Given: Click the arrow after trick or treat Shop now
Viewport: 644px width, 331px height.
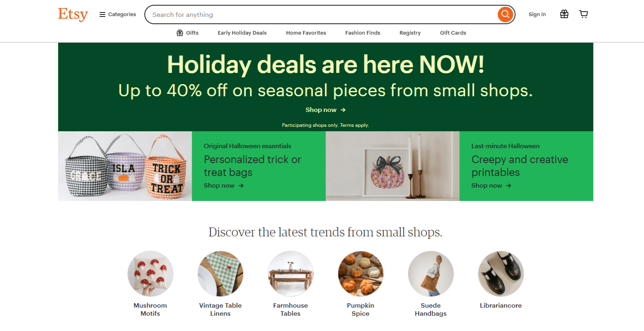Looking at the screenshot, I should click(x=241, y=186).
